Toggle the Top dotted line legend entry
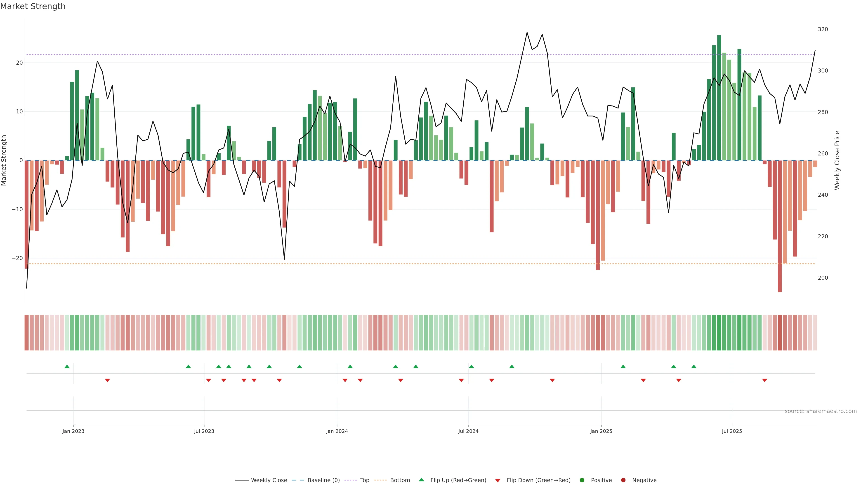868x488 pixels. pyautogui.click(x=364, y=480)
